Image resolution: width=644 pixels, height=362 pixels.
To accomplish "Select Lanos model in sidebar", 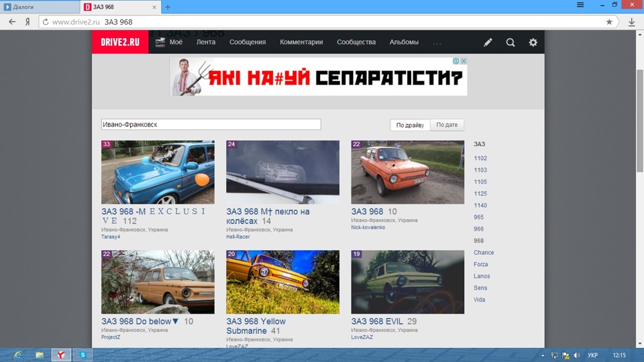I will tap(482, 276).
